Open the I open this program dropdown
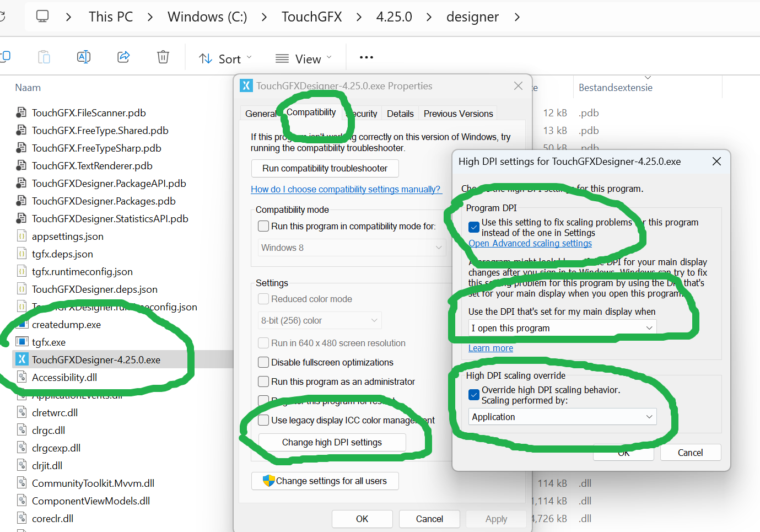Image resolution: width=760 pixels, height=532 pixels. coord(562,327)
